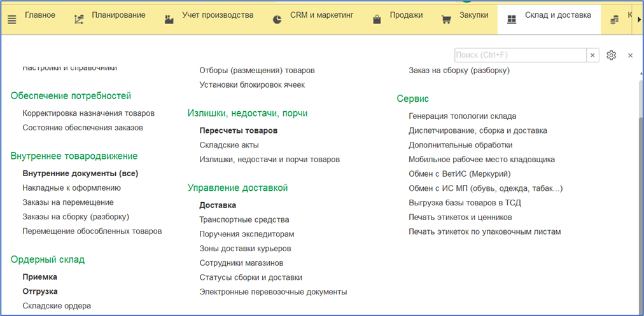
Task: Switch to the Продажи section tab
Action: [406, 15]
